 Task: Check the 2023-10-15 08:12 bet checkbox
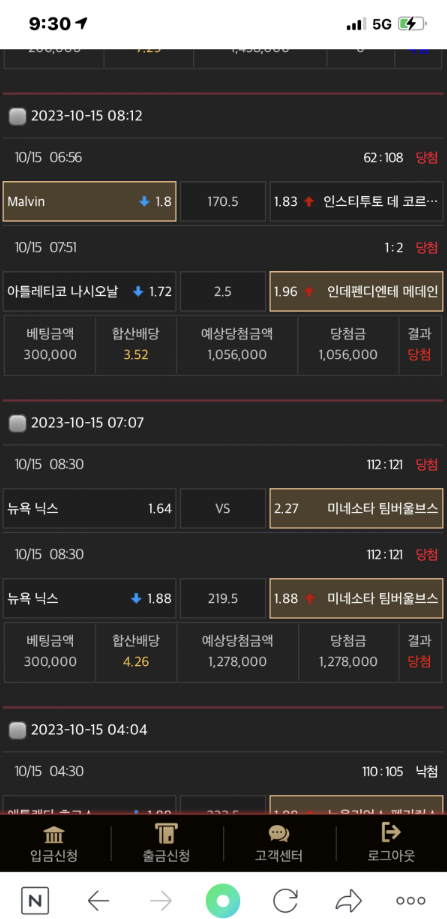coord(18,116)
